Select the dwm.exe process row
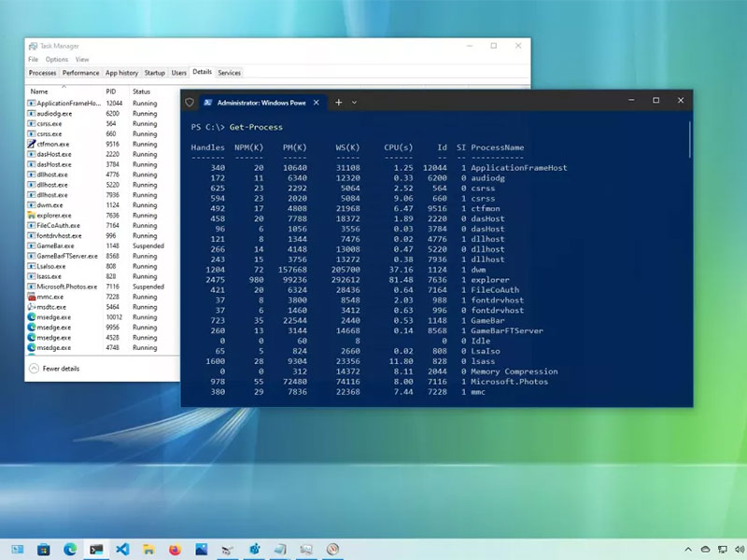The height and width of the screenshot is (560, 747). pos(103,205)
